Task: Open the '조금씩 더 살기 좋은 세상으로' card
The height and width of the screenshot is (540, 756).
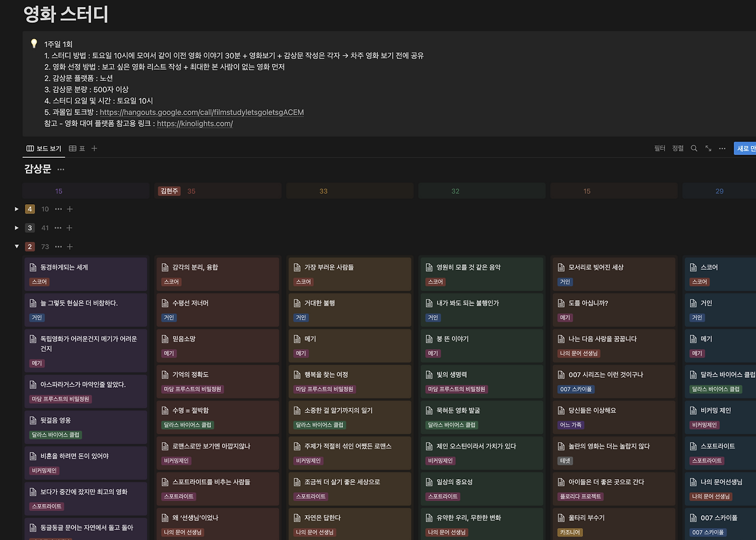Action: coord(350,489)
